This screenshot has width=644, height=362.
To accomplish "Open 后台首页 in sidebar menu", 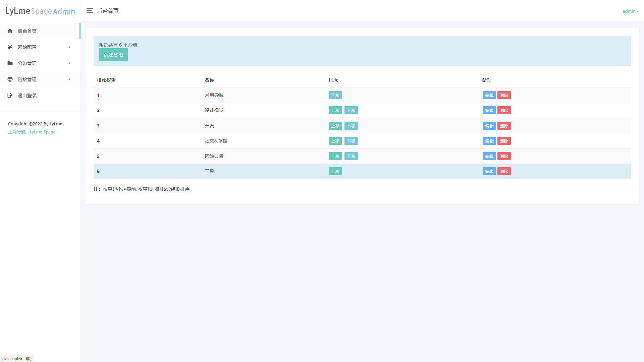I will pyautogui.click(x=27, y=31).
